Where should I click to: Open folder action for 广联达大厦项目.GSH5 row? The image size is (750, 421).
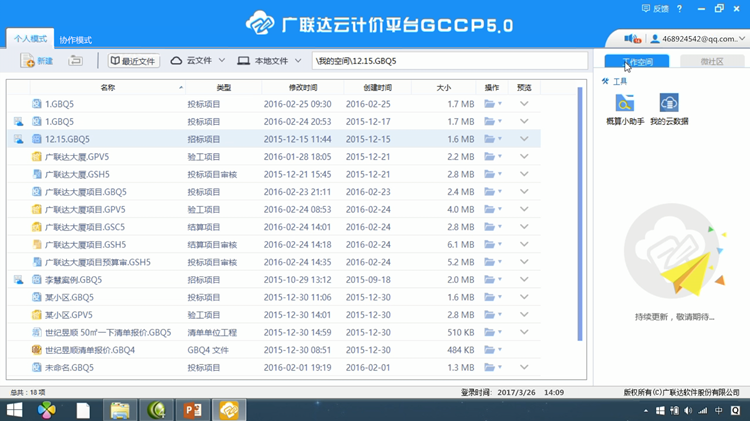pyautogui.click(x=492, y=244)
